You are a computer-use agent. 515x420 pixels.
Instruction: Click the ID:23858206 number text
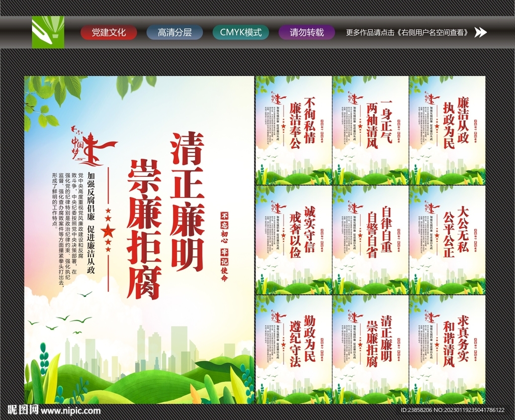click(416, 410)
